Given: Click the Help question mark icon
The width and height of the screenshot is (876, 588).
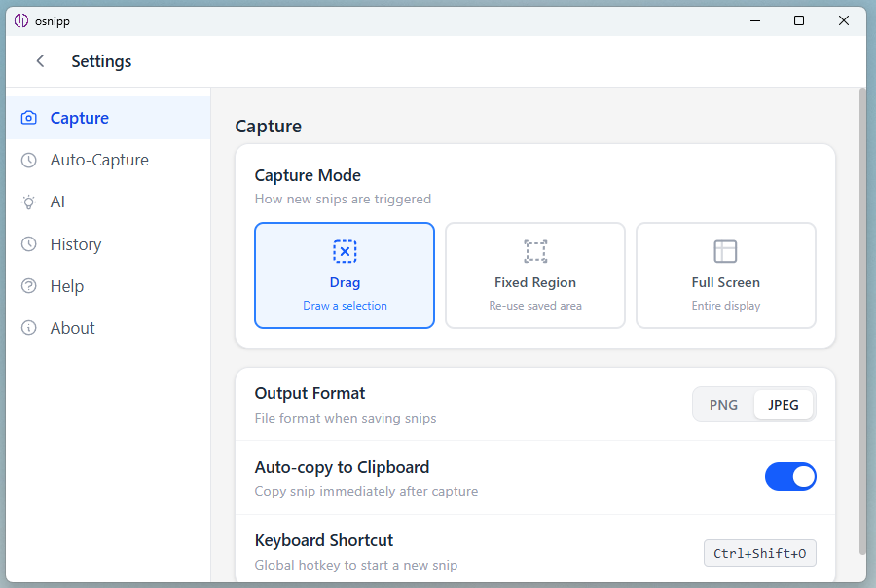Looking at the screenshot, I should pyautogui.click(x=28, y=285).
